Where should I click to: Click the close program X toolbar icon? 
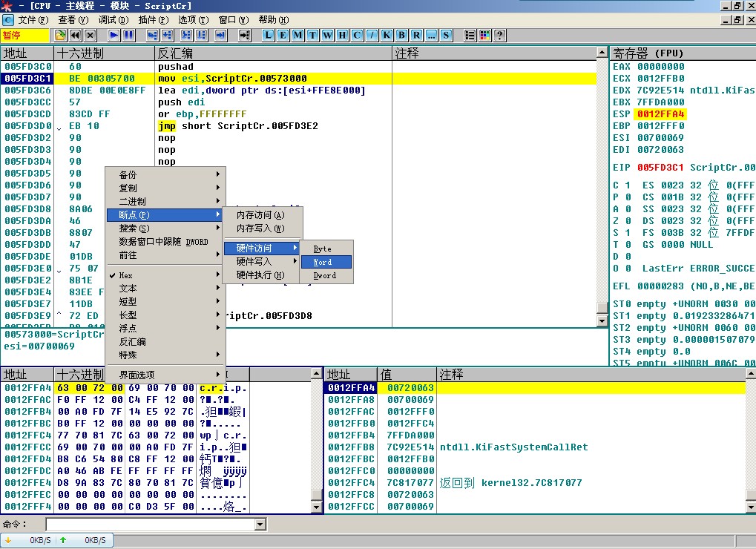(x=91, y=35)
